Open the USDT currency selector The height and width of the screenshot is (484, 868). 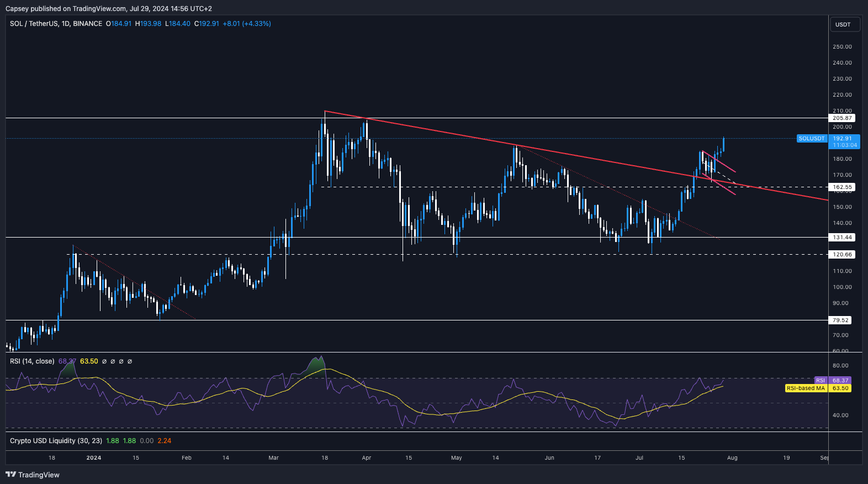pyautogui.click(x=844, y=24)
